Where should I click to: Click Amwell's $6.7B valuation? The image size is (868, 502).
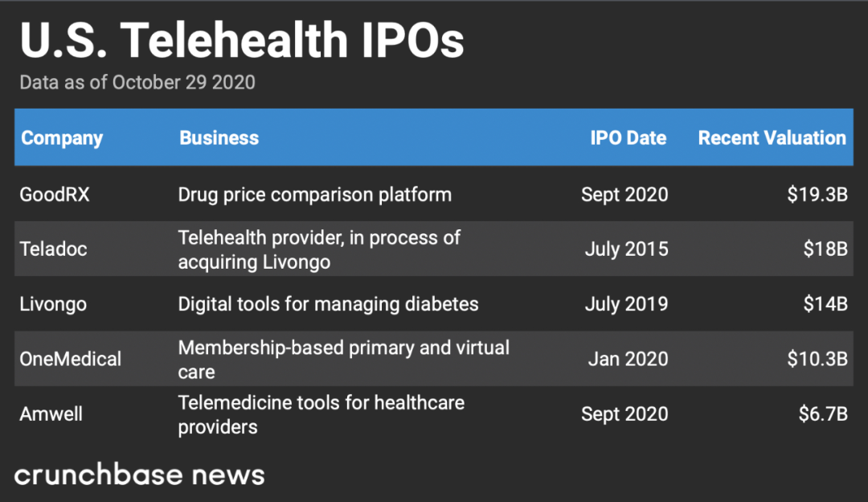coord(821,414)
